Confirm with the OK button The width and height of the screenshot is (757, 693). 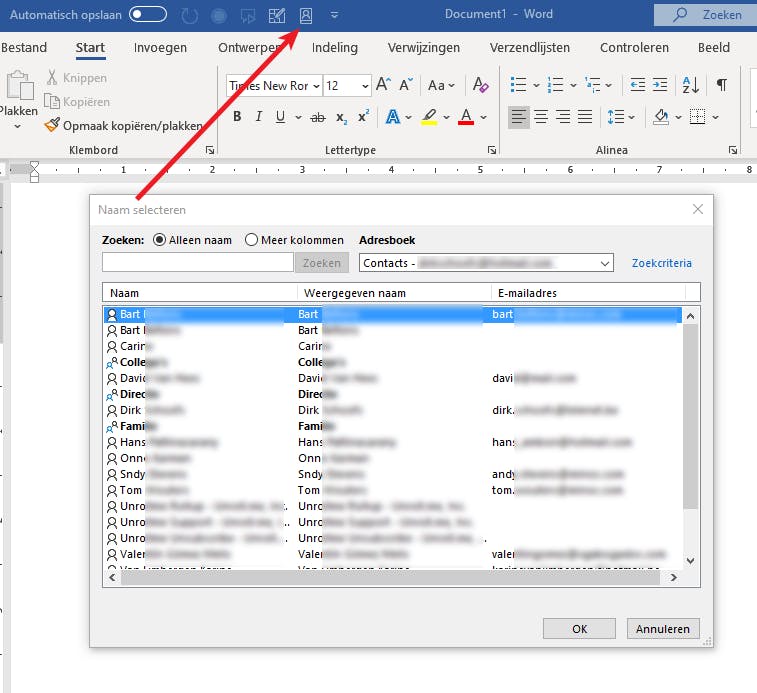click(579, 629)
